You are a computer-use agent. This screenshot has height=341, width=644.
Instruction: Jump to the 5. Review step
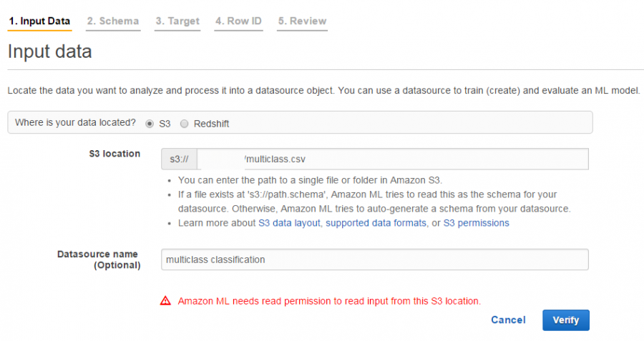302,21
